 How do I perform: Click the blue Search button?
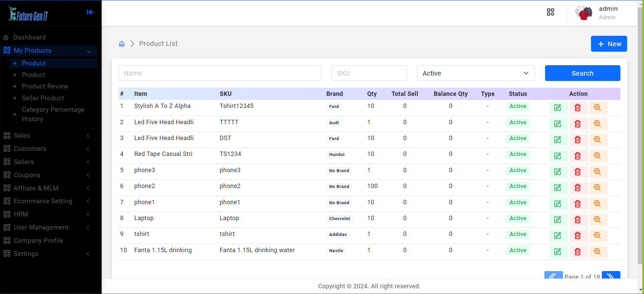[582, 73]
